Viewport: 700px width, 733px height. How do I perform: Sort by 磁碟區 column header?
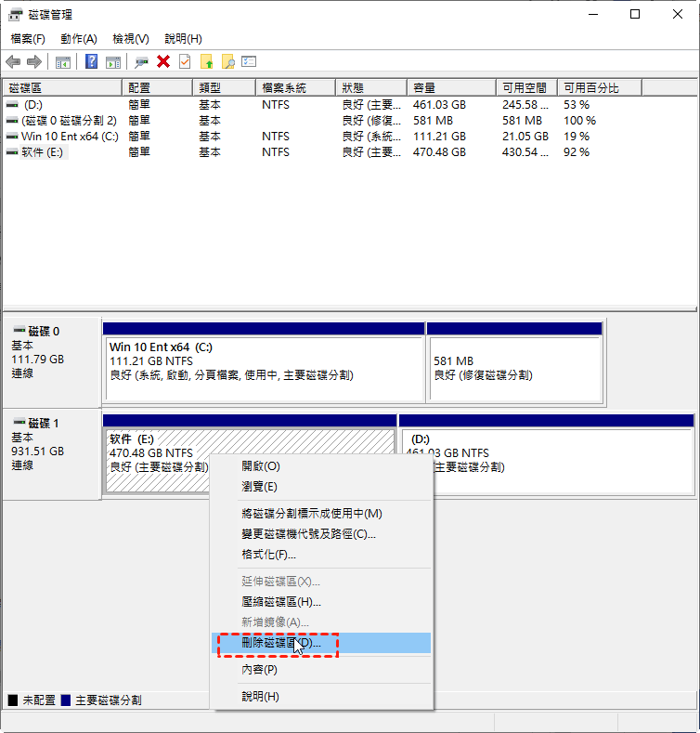[x=62, y=88]
